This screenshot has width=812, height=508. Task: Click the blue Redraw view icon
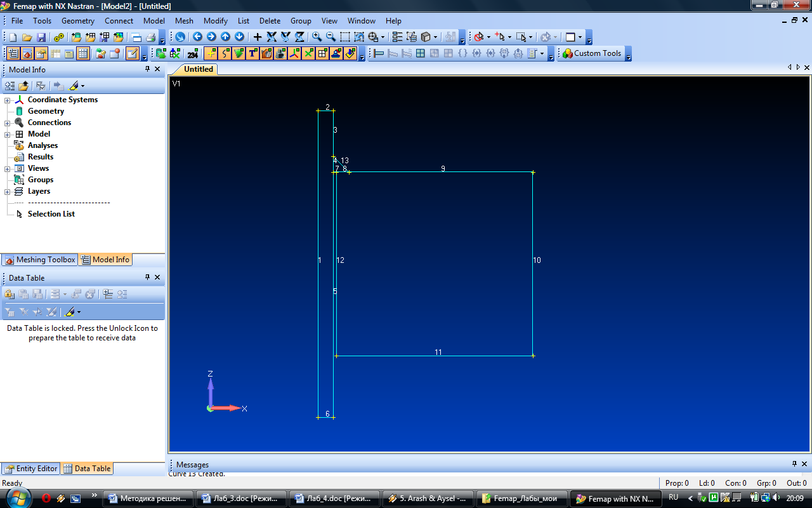181,37
